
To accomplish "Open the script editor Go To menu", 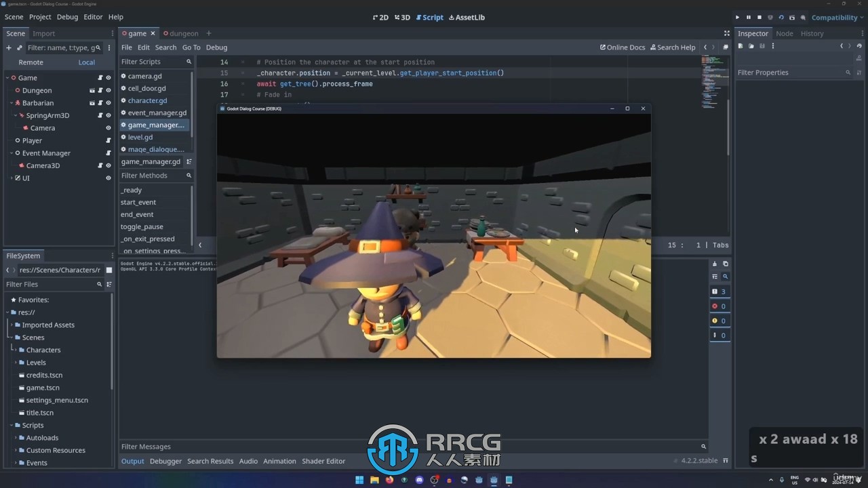I will coord(191,47).
